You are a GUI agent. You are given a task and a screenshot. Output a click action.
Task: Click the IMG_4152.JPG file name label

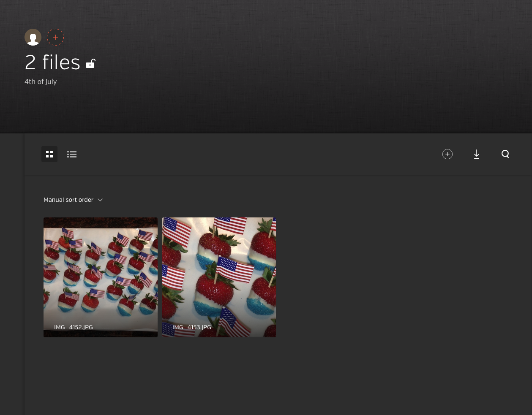[x=74, y=327]
